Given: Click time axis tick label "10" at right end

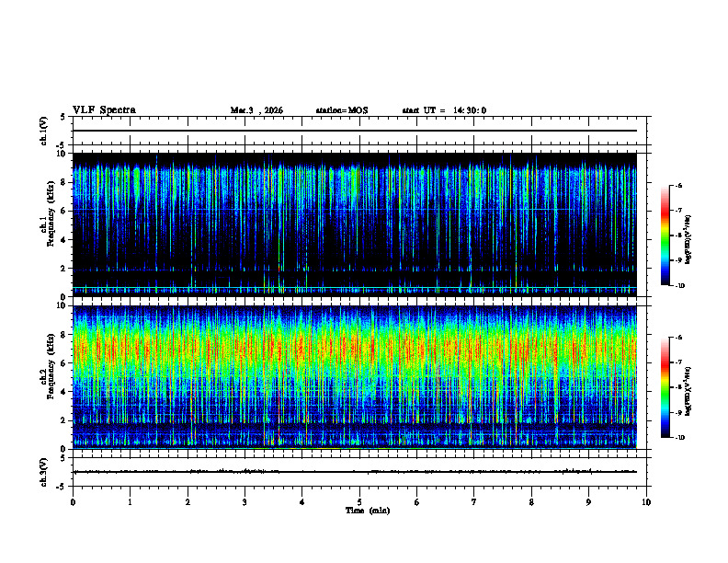Looking at the screenshot, I should click(646, 502).
